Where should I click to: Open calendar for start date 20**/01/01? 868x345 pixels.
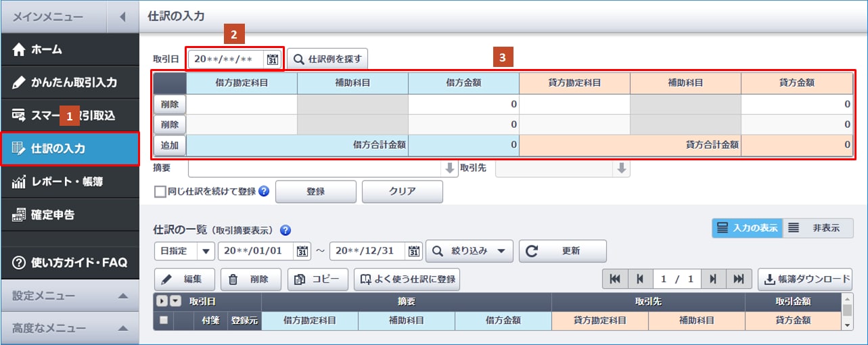click(303, 251)
